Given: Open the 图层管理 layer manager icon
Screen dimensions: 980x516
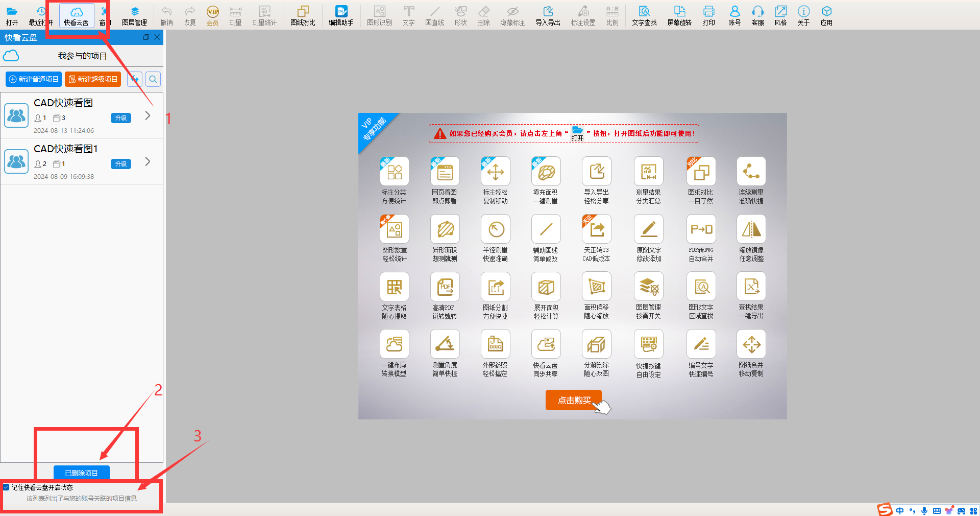Looking at the screenshot, I should 134,16.
